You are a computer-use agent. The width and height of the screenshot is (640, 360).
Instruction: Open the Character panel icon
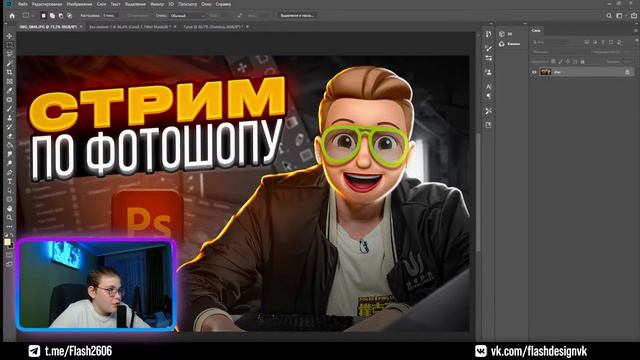click(x=489, y=86)
